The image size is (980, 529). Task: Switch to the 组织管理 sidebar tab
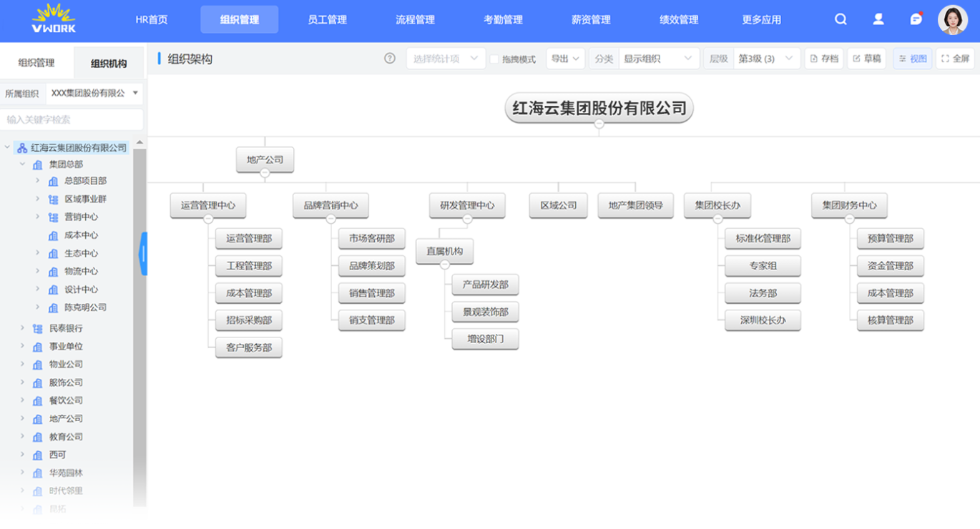point(36,63)
